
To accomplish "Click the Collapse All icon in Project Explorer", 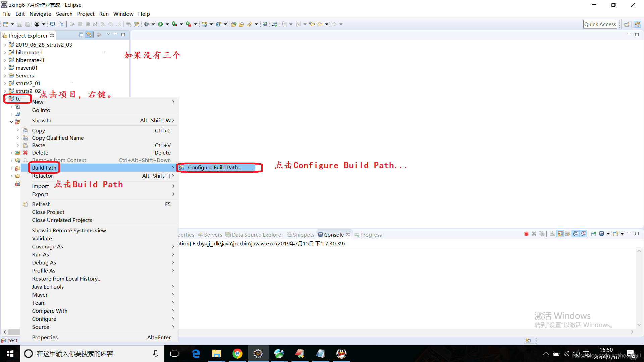I will pyautogui.click(x=81, y=35).
